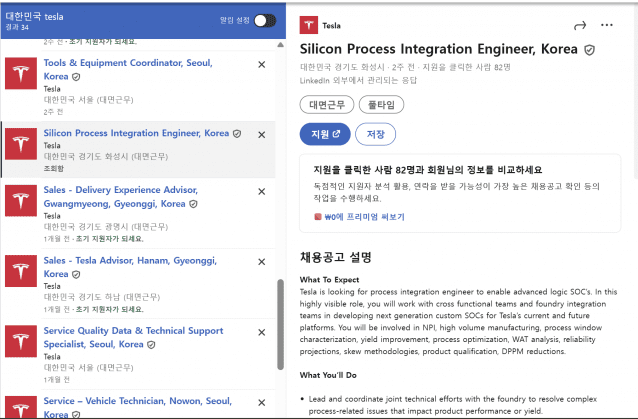Screen dimensions: 638x419
Task: Dismiss the Tools & Equipment Coordinator job
Action: coord(262,64)
